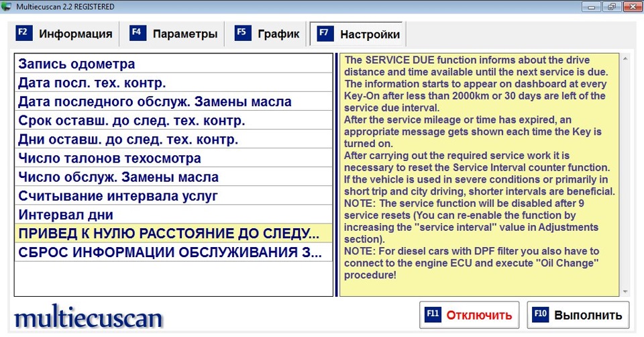
Task: Select Дата последного обслуж. Замены масла
Action: coord(173,101)
